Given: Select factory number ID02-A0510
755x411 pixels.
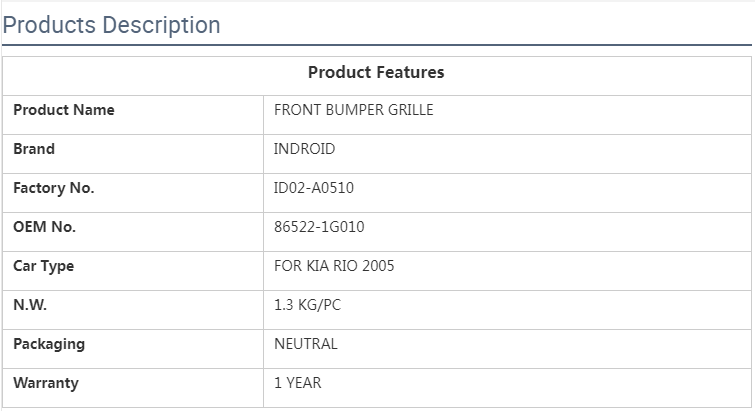Looking at the screenshot, I should (314, 188).
